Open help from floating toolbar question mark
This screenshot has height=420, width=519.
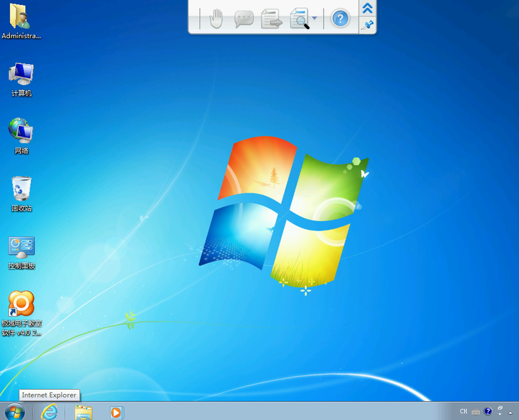(x=340, y=19)
